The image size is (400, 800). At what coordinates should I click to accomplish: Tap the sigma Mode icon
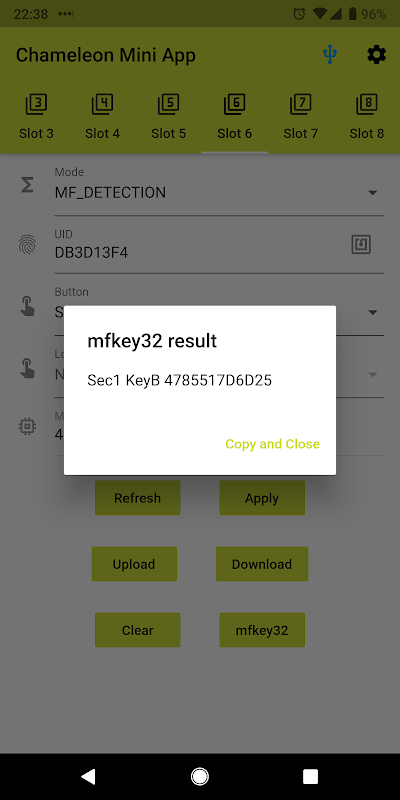(27, 185)
